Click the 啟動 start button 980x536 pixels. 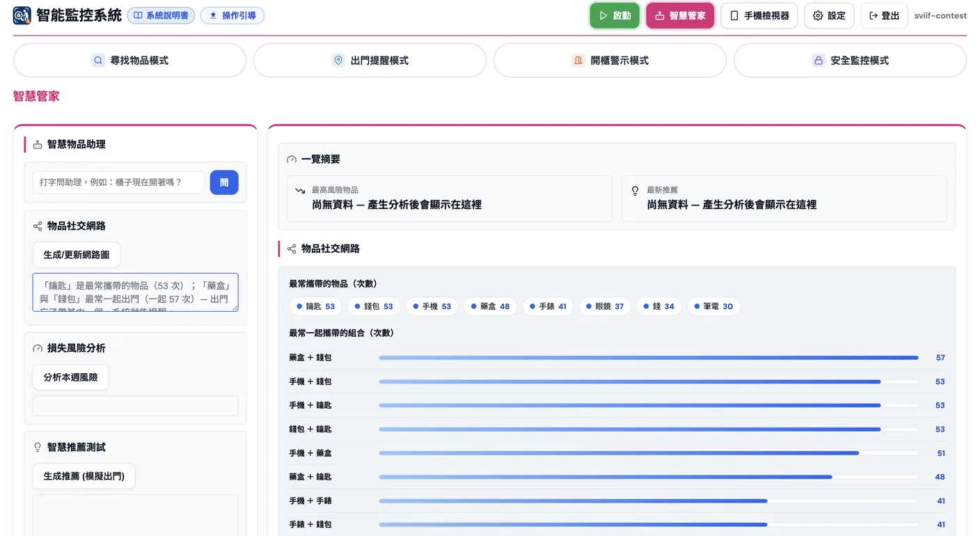tap(615, 15)
